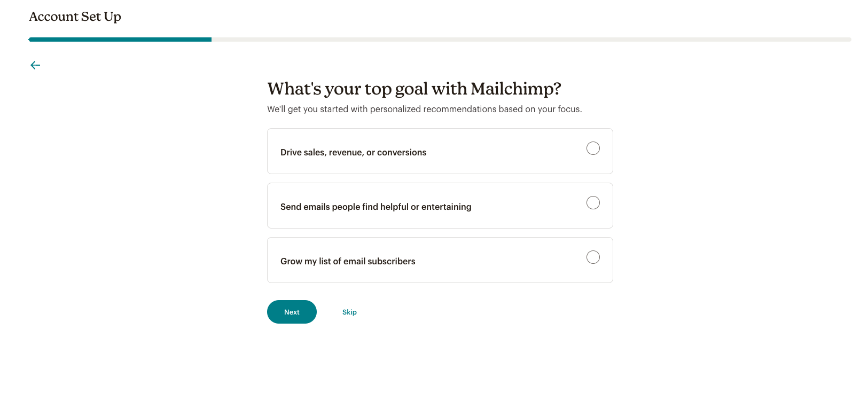Click the Skip link
Image resolution: width=868 pixels, height=416 pixels.
[349, 312]
